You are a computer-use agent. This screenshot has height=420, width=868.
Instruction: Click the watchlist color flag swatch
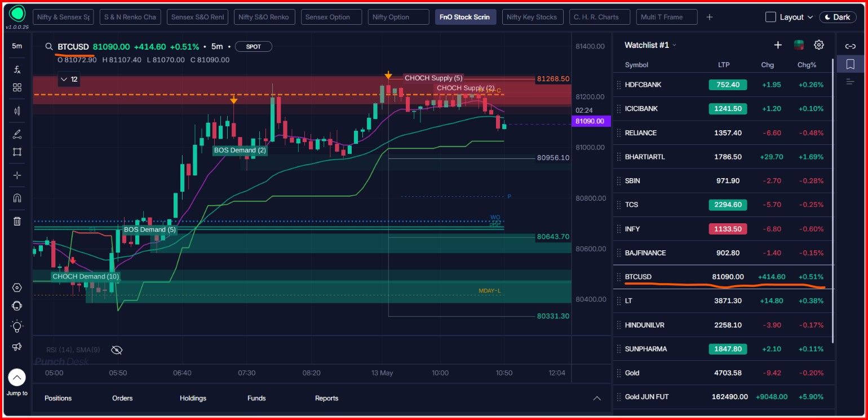799,45
